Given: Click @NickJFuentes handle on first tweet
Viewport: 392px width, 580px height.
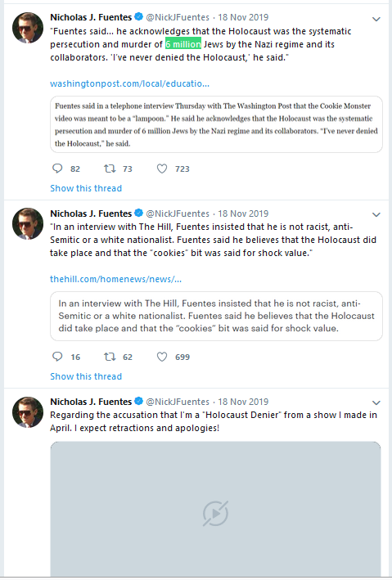Looking at the screenshot, I should [178, 17].
